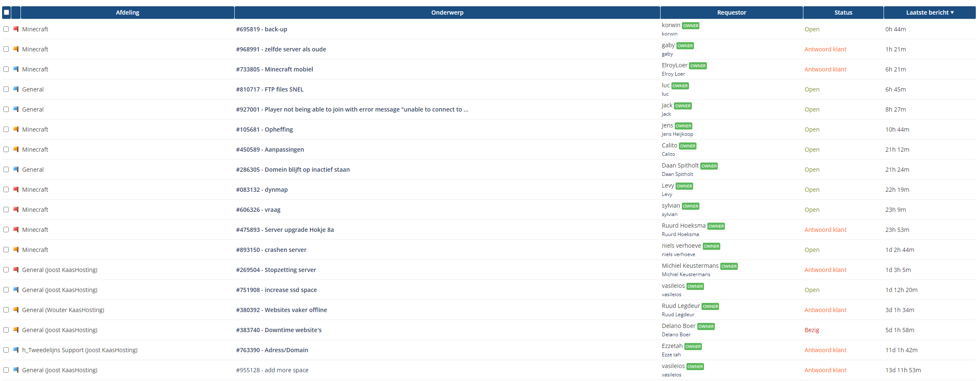Click the blue flag on FTP files SNEL row
The height and width of the screenshot is (381, 980).
[x=16, y=89]
